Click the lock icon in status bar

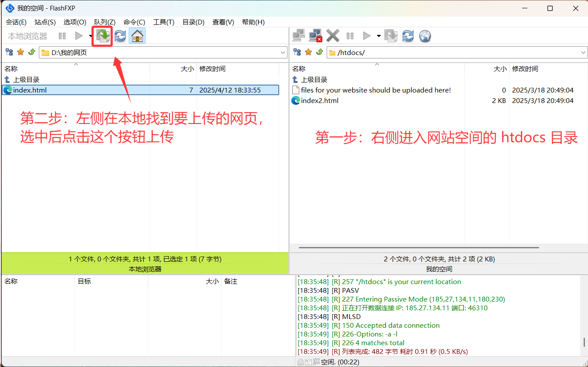pyautogui.click(x=301, y=362)
